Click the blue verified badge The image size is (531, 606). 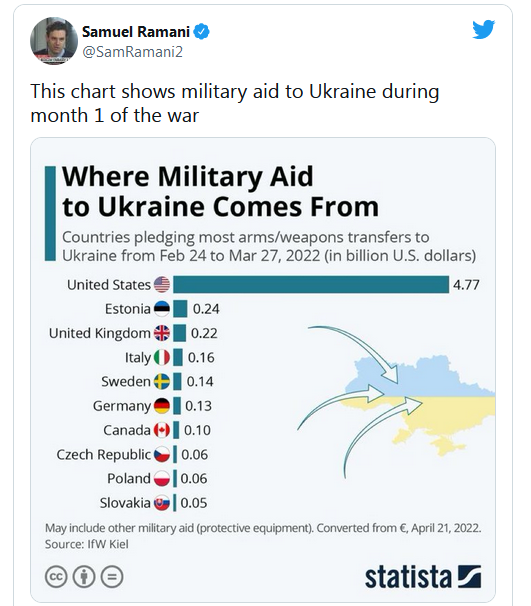click(202, 32)
